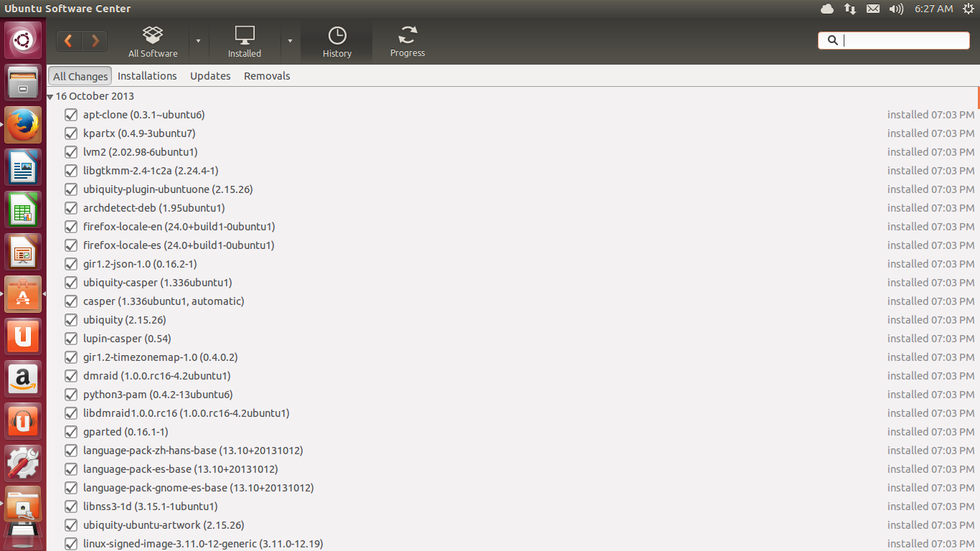Open the mail envelope indicator
Screen dimensions: 980x551
[x=872, y=9]
